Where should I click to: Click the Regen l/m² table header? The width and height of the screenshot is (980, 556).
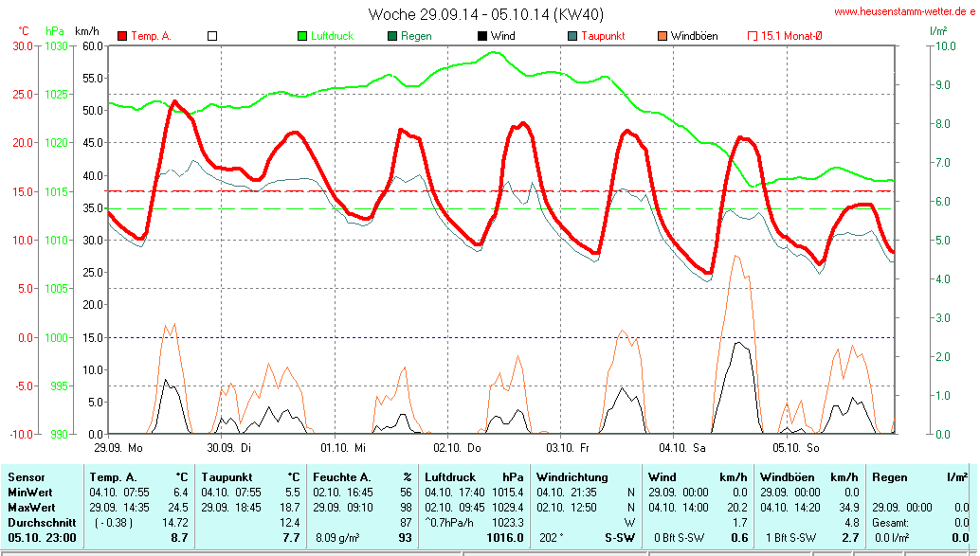tap(919, 477)
